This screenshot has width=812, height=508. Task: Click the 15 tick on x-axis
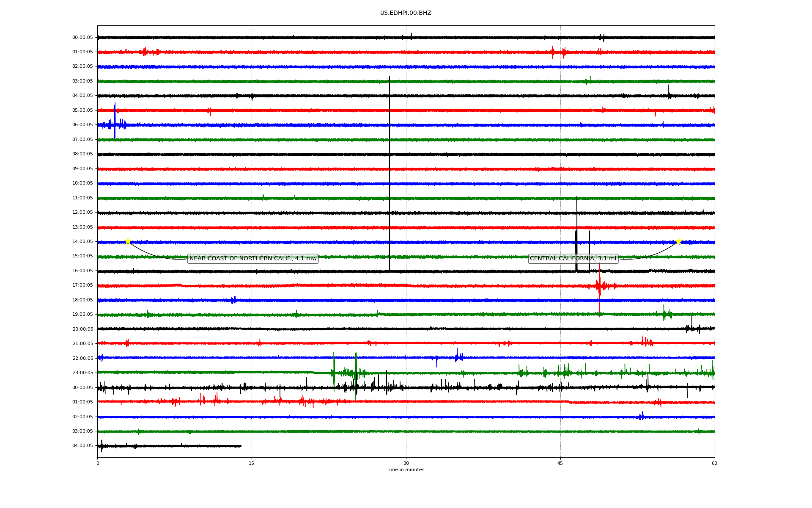(x=252, y=464)
